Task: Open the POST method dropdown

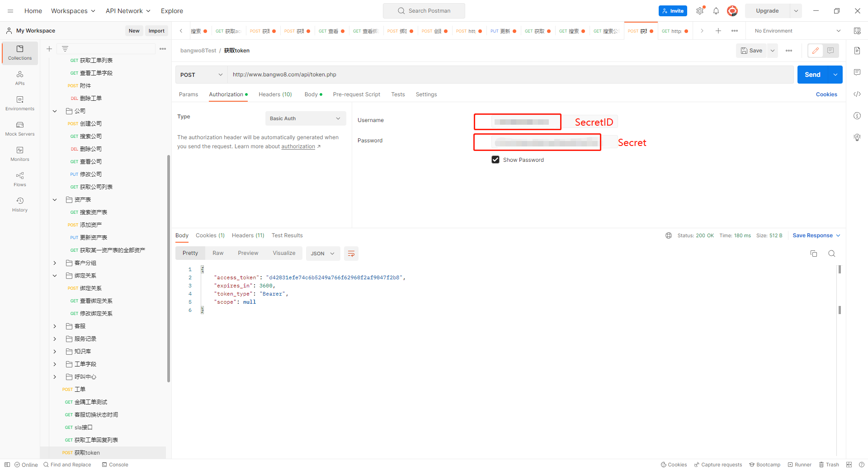Action: [201, 75]
